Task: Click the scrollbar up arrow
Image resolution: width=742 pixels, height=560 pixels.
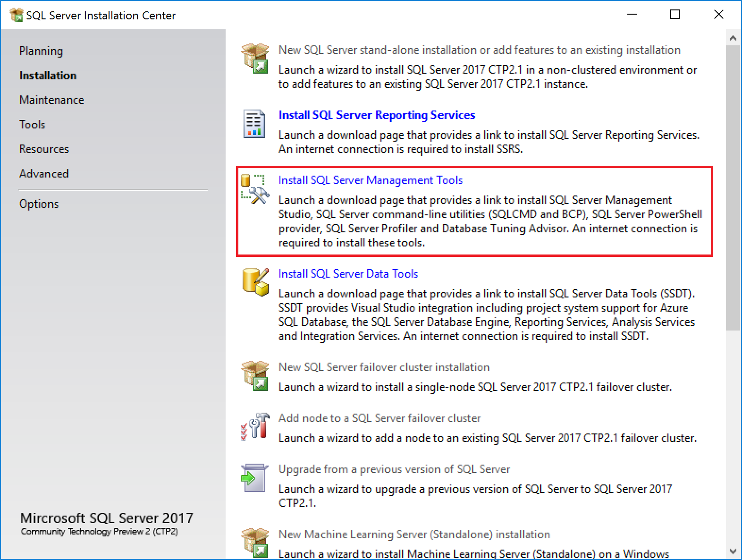Action: 733,38
